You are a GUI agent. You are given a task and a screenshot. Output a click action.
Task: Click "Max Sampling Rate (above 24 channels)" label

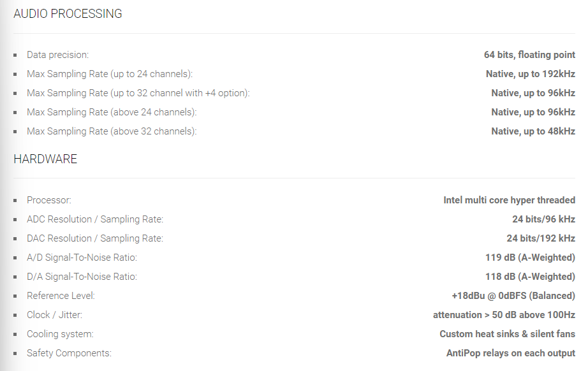112,112
